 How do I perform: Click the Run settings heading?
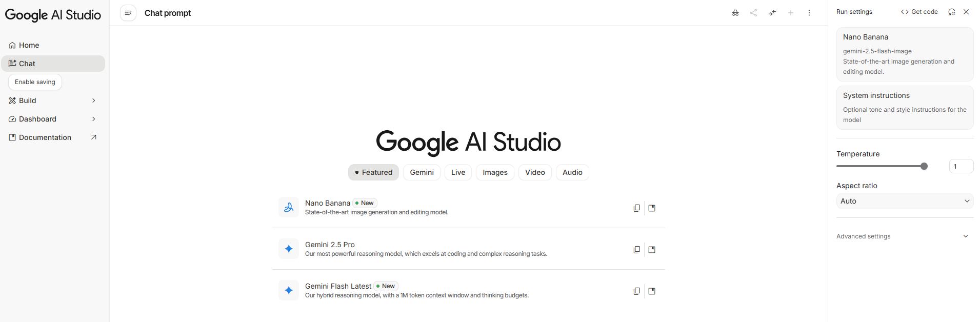[854, 12]
